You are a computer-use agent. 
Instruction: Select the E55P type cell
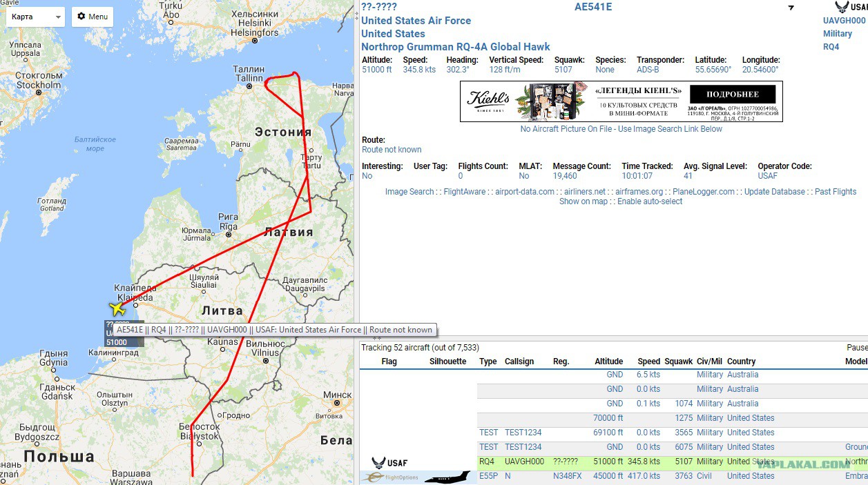coord(488,476)
